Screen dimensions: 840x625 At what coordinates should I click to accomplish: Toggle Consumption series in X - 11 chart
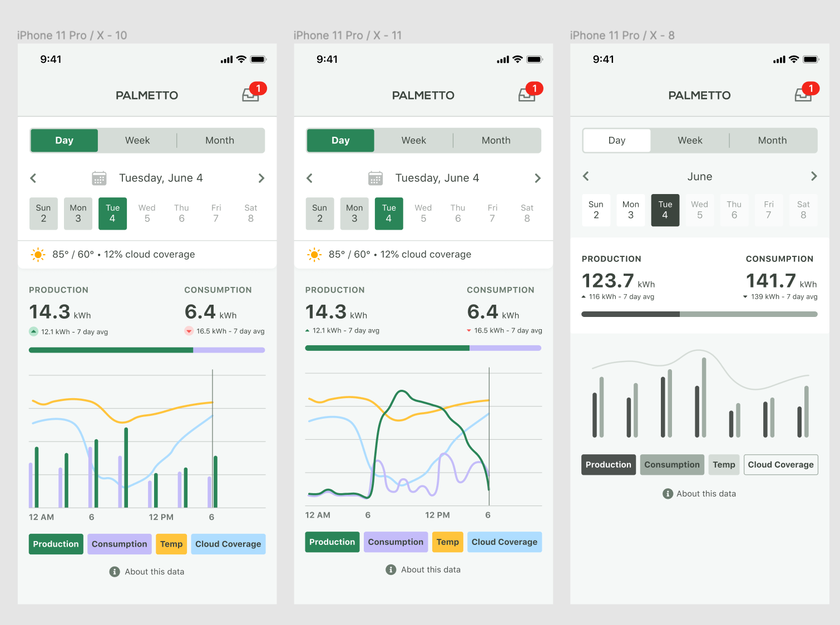[396, 542]
